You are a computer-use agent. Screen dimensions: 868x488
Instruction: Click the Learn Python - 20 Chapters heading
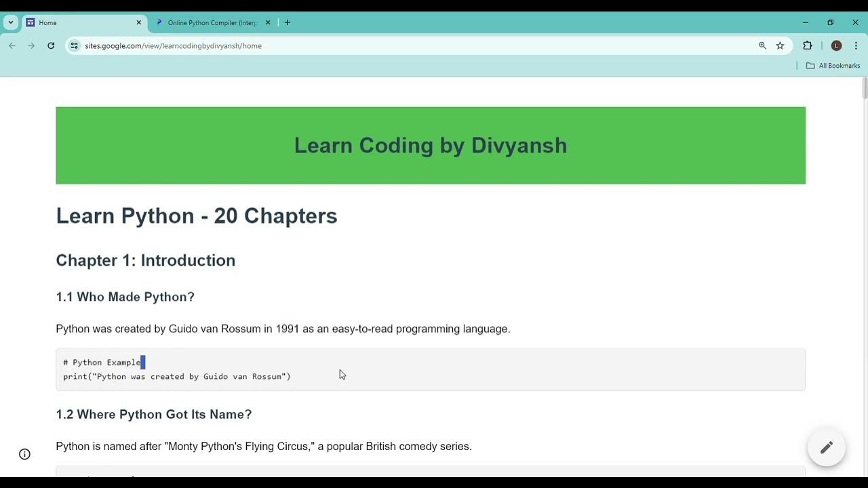pos(197,216)
